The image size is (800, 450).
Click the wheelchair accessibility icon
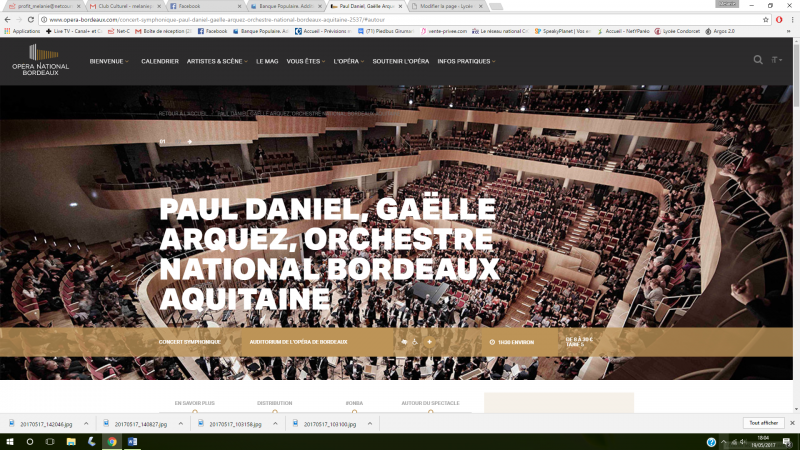[x=416, y=342]
